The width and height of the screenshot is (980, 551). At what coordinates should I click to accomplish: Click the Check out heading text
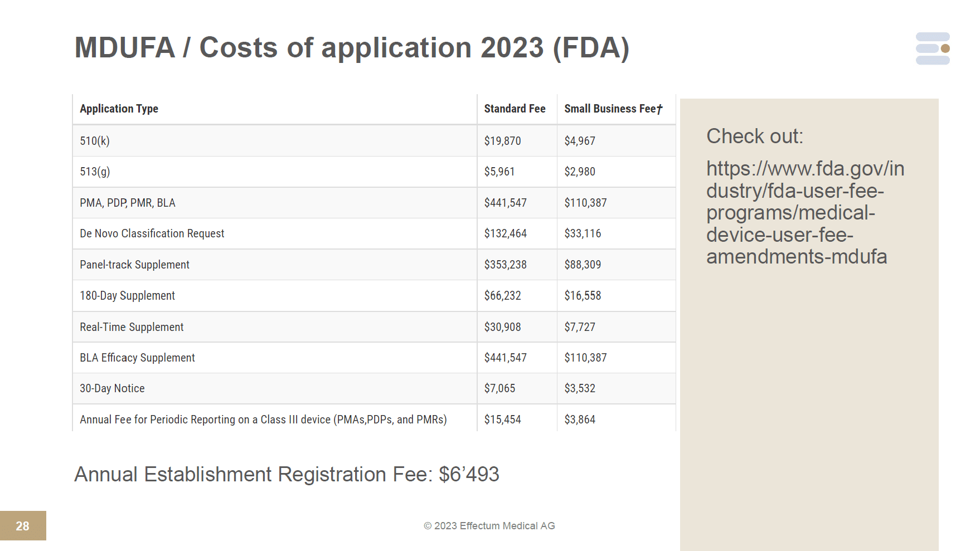755,136
